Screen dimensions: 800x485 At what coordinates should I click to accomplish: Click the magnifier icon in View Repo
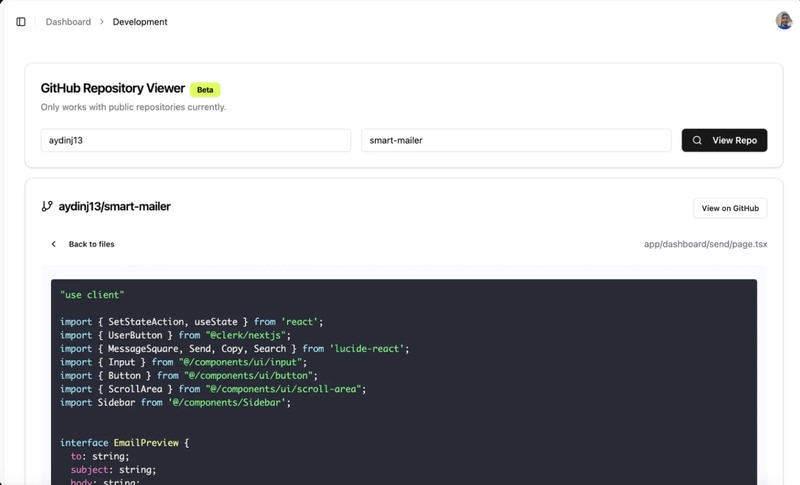697,141
